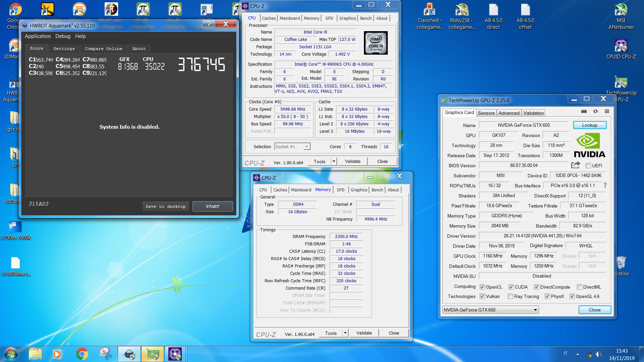The width and height of the screenshot is (644, 362).
Task: Open the MSI Afterburner desktop shortcut
Action: pos(621,16)
